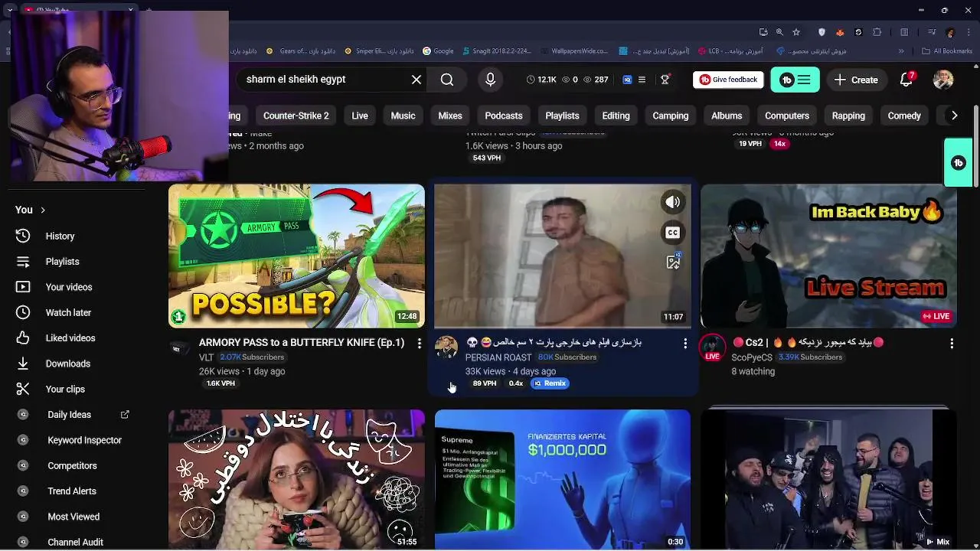Start voice search with microphone
Image resolution: width=980 pixels, height=551 pixels.
pos(491,80)
